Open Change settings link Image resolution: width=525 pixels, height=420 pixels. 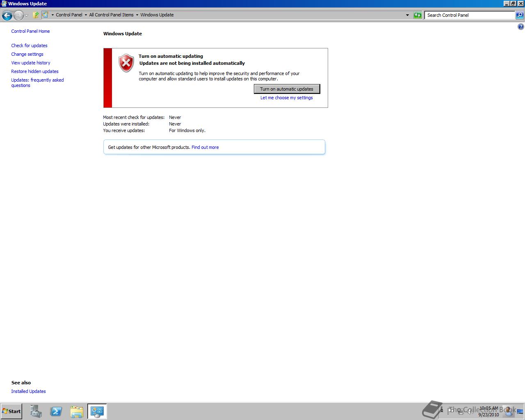coord(27,54)
